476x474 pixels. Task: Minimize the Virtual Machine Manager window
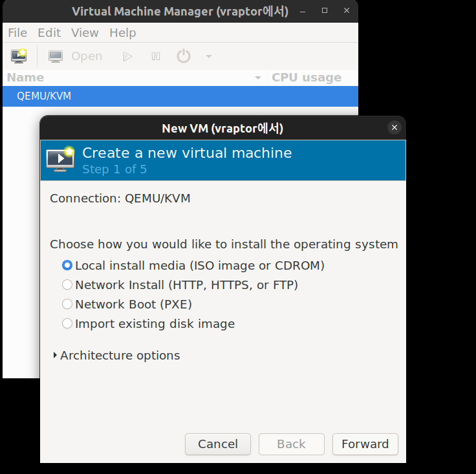click(303, 11)
